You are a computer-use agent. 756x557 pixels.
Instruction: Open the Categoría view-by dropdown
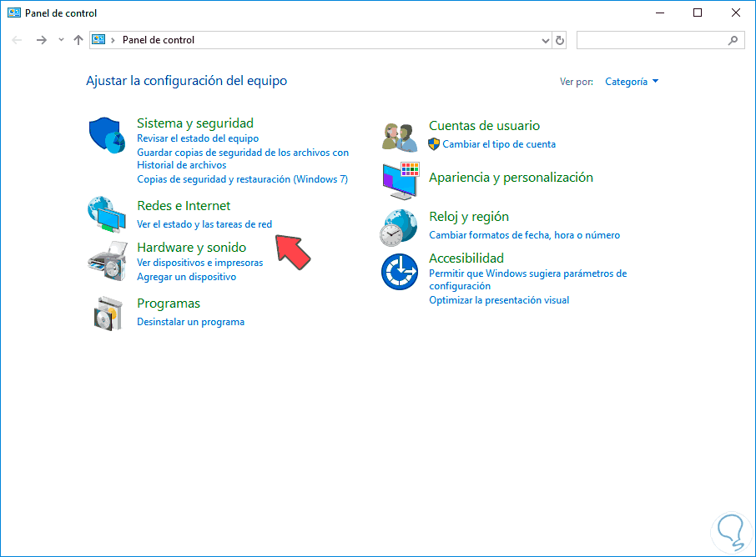632,82
